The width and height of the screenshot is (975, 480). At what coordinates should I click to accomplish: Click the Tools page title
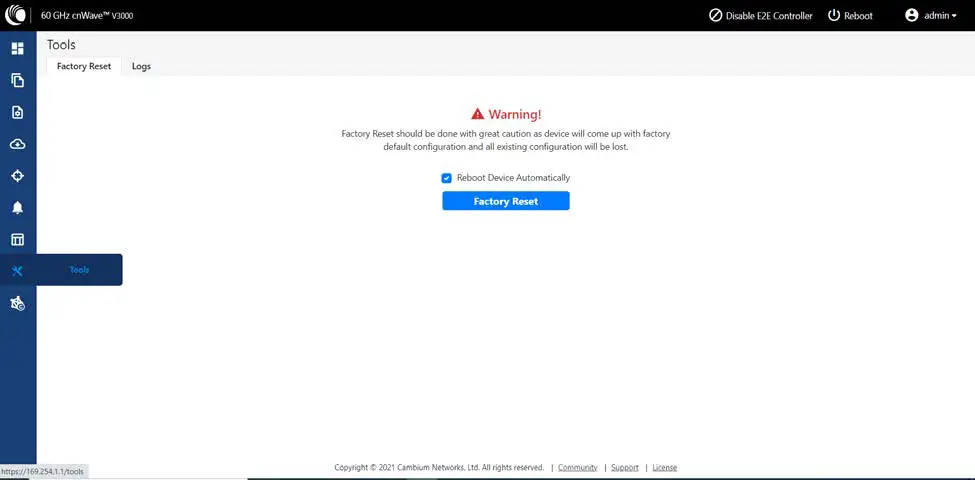(x=61, y=45)
